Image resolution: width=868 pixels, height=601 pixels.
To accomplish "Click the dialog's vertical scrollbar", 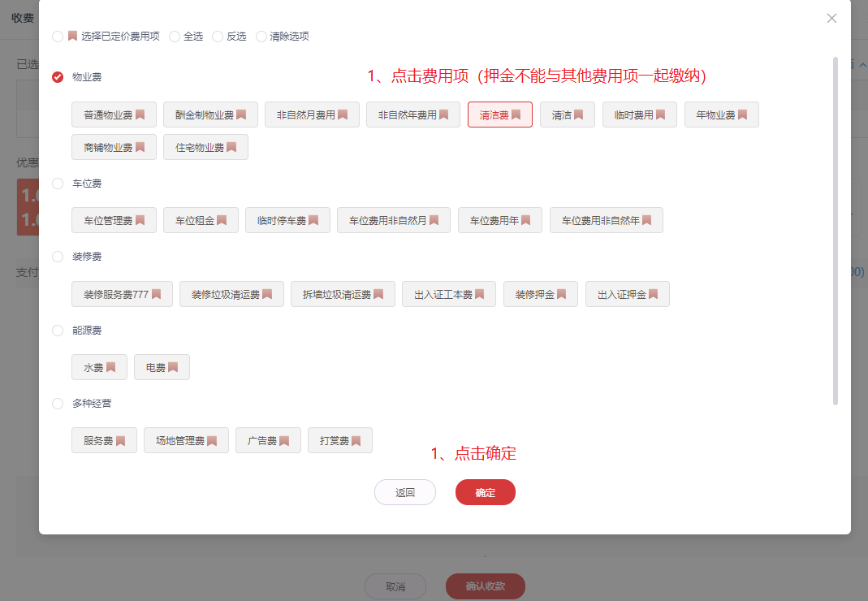I will pos(836,231).
